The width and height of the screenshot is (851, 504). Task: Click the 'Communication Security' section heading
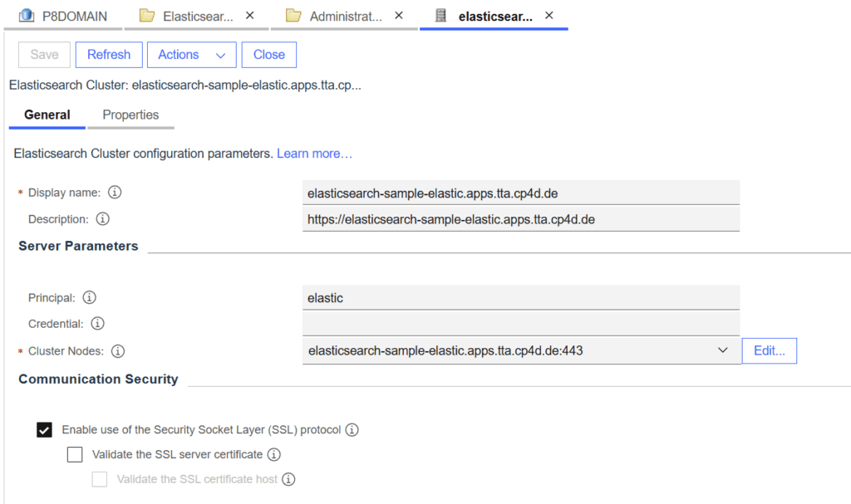98,379
